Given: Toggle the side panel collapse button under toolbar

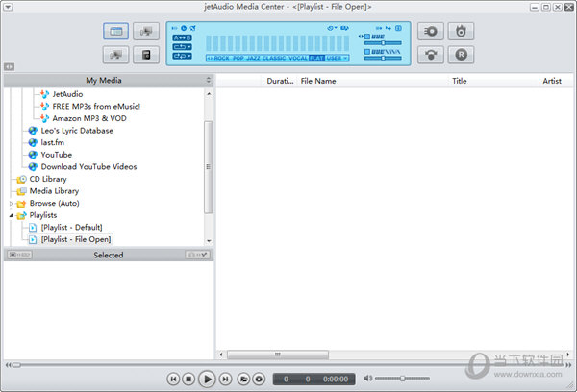Looking at the screenshot, I should coord(10,66).
